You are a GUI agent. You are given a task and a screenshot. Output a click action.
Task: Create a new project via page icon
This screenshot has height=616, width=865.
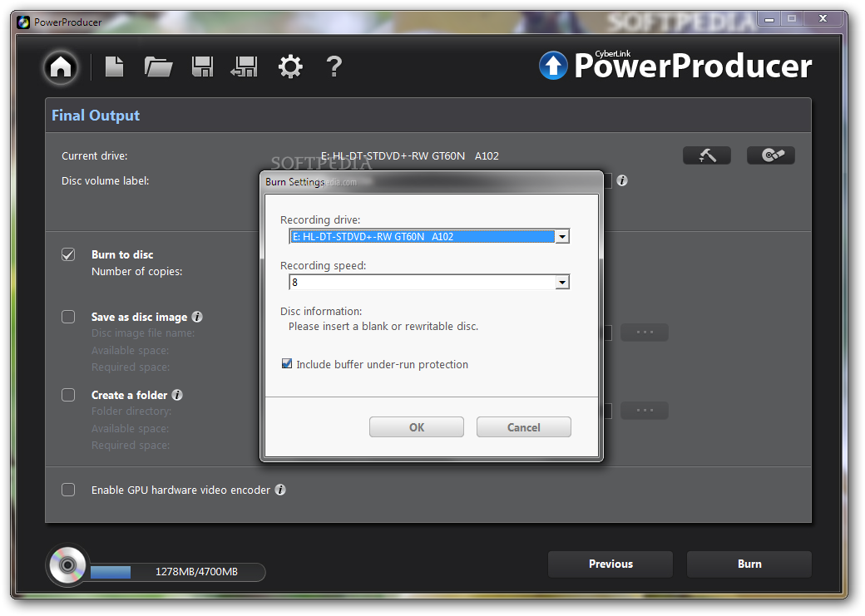pos(114,67)
